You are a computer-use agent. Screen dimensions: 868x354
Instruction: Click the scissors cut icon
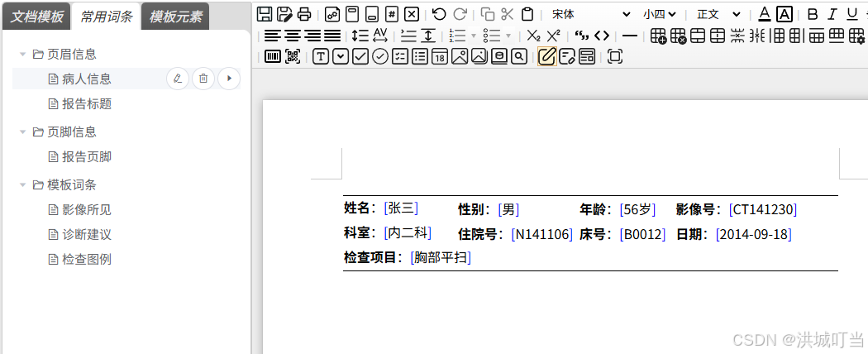coord(508,14)
